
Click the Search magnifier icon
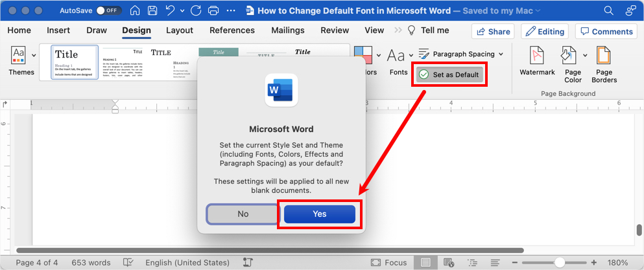click(608, 10)
